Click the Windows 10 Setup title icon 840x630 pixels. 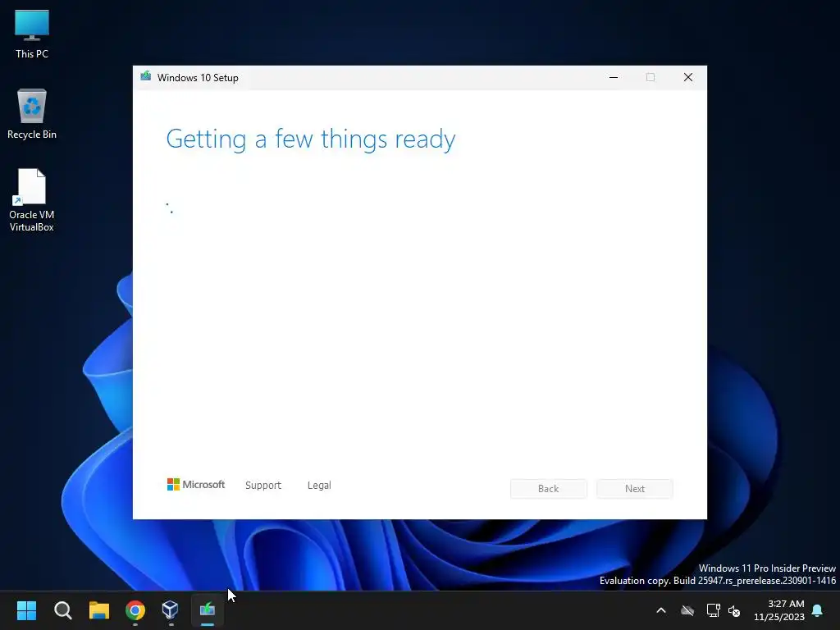coord(146,76)
